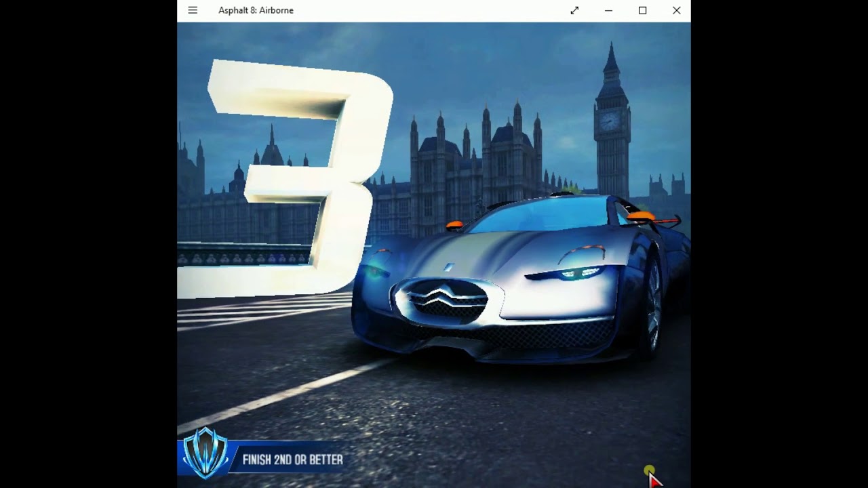This screenshot has width=868, height=488.
Task: Click the "Finish 2nd or Better" objective text
Action: [x=293, y=460]
